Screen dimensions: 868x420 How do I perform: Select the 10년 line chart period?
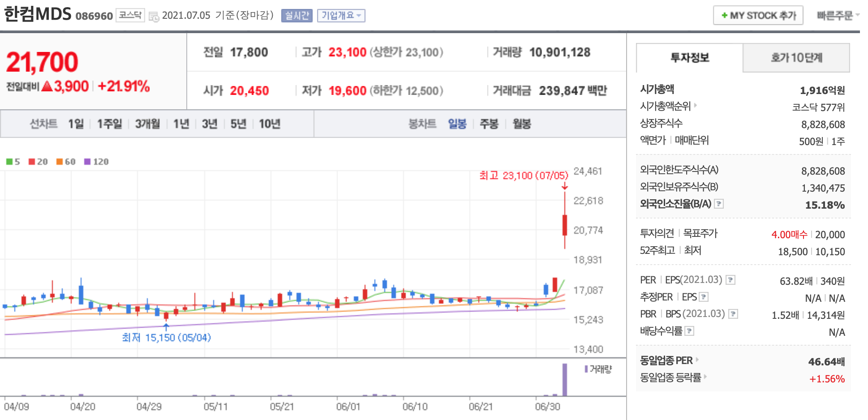click(x=270, y=124)
